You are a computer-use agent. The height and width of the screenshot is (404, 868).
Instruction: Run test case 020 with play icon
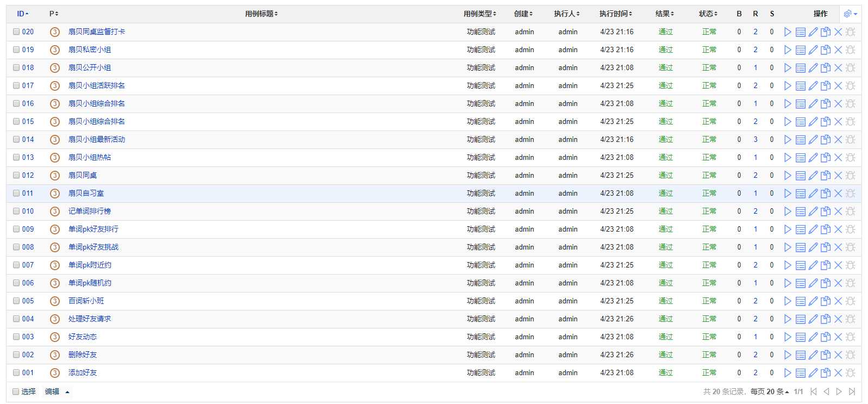point(788,32)
